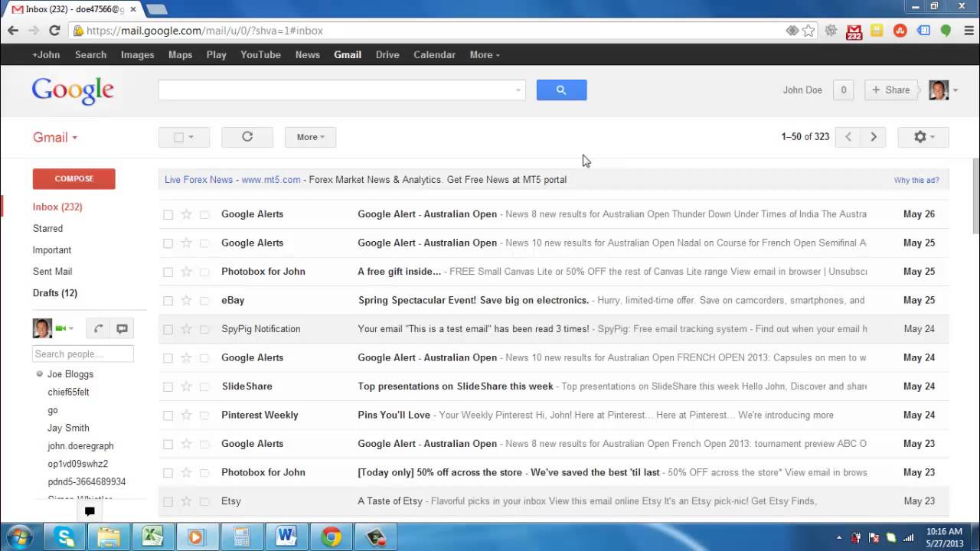Check the box for the Etsy email
Viewport: 980px width, 551px height.
[x=168, y=502]
